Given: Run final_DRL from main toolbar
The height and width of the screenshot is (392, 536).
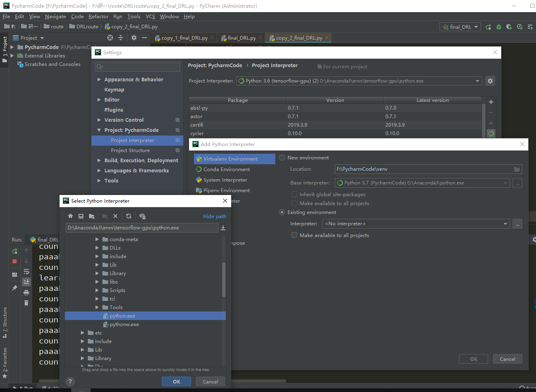Looking at the screenshot, I should (x=488, y=27).
